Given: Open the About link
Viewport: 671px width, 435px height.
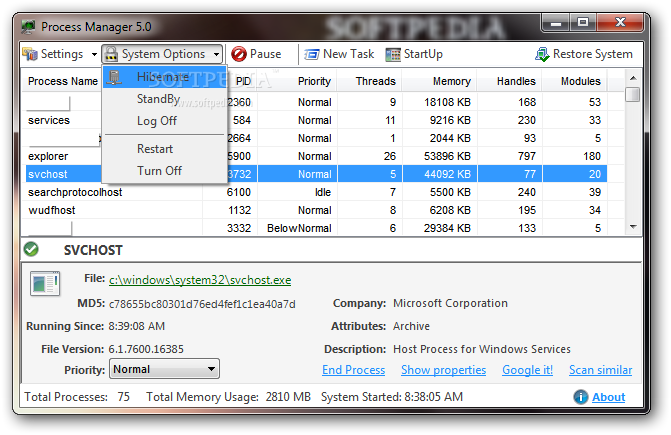Looking at the screenshot, I should (609, 397).
